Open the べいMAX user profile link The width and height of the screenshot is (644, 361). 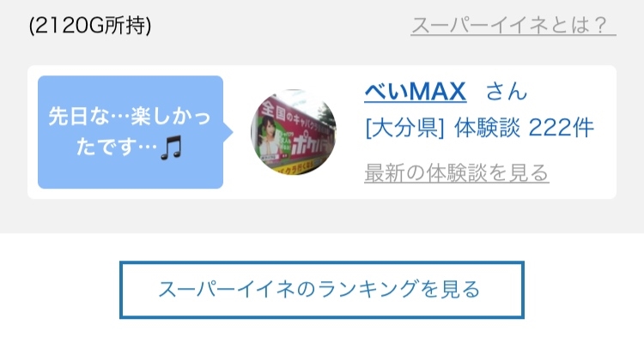416,91
